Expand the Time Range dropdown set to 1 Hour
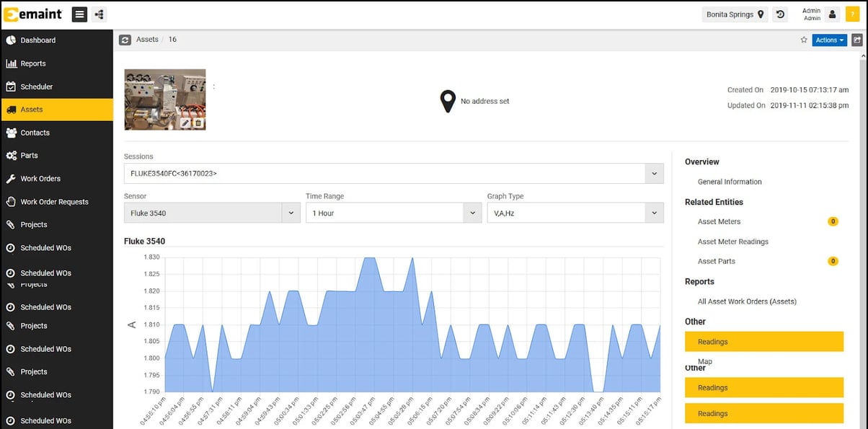The height and width of the screenshot is (429, 868). pos(472,212)
